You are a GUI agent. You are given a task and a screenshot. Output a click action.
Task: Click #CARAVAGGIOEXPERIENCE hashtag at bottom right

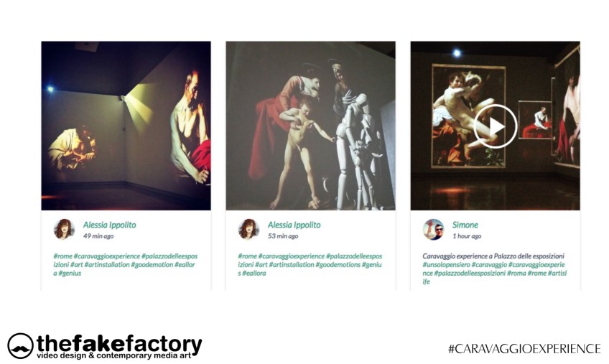pos(524,348)
